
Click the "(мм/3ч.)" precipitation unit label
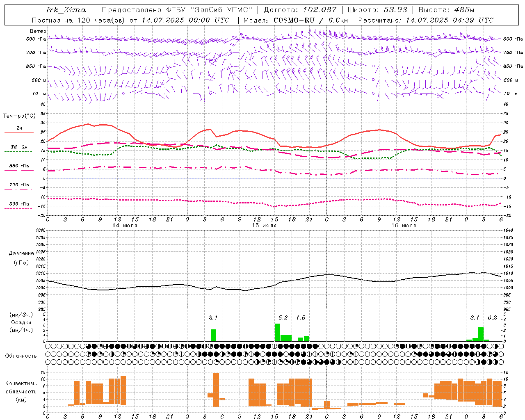tap(21, 315)
